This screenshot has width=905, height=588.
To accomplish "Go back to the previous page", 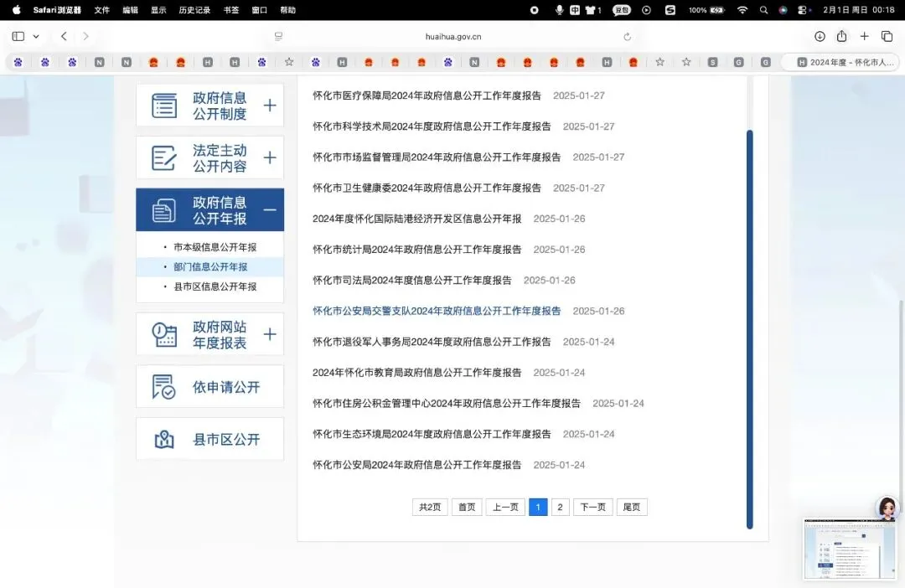I will tap(64, 36).
